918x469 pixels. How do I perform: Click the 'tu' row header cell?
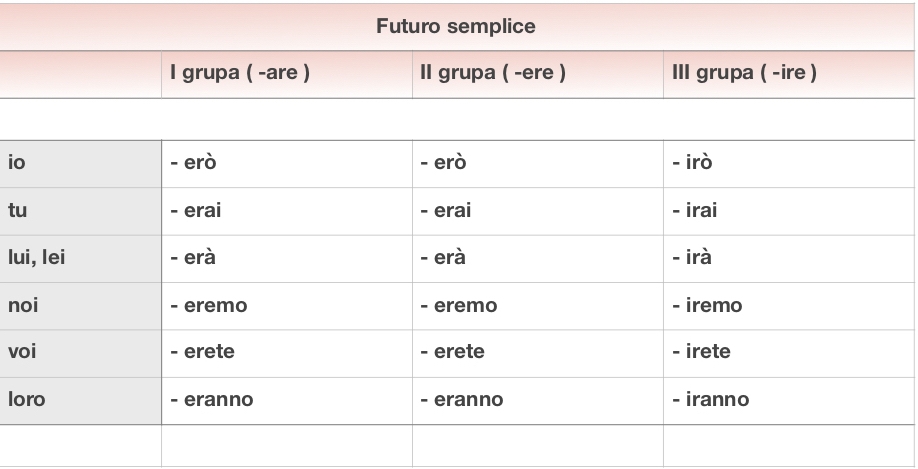80,211
